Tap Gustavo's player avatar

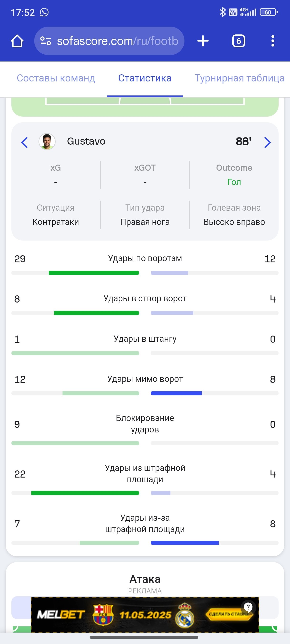click(x=47, y=142)
